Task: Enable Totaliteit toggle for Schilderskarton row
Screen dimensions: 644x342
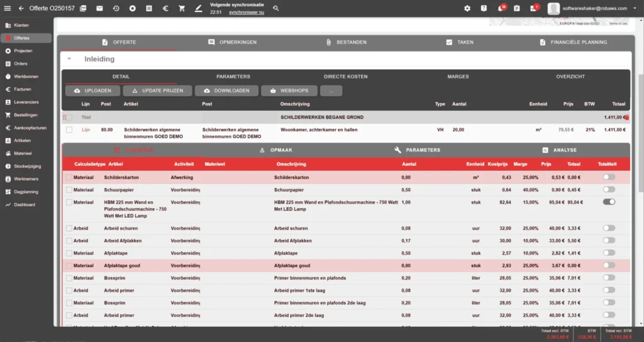Action: (x=609, y=177)
